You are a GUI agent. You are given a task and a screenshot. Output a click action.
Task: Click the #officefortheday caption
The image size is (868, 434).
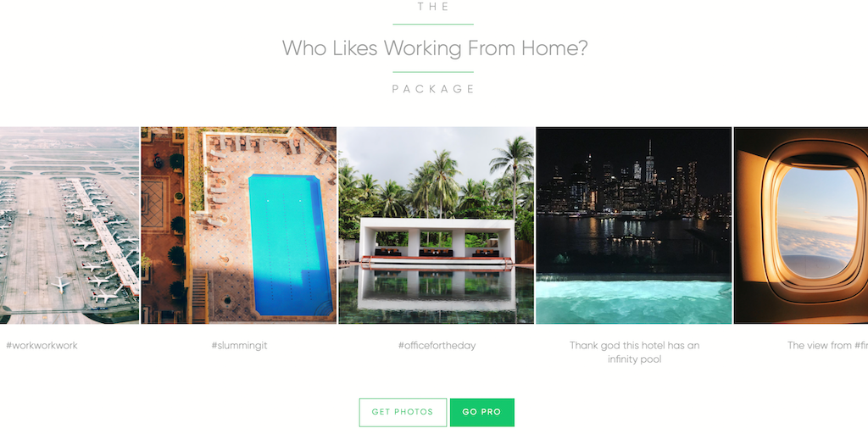(437, 346)
